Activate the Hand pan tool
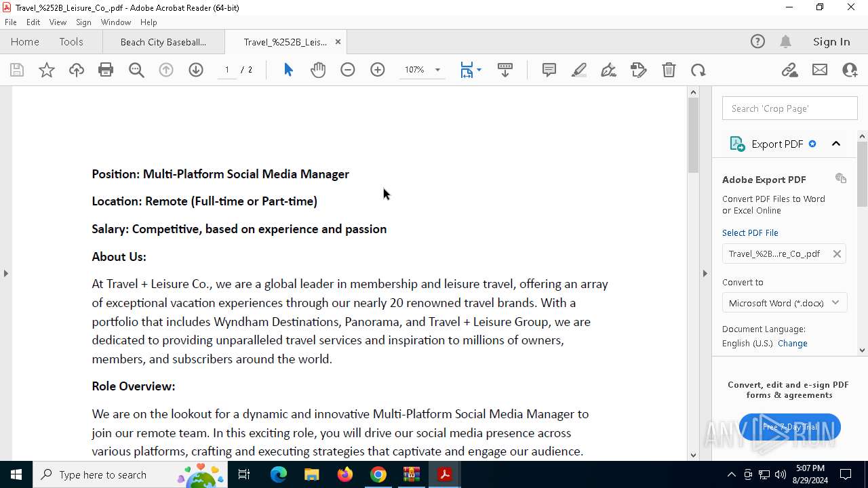The height and width of the screenshot is (488, 868). 318,70
